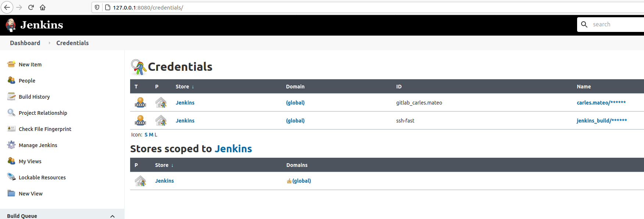Click the store provider icon in ssh-fast row
Image resolution: width=644 pixels, height=219 pixels.
(161, 120)
